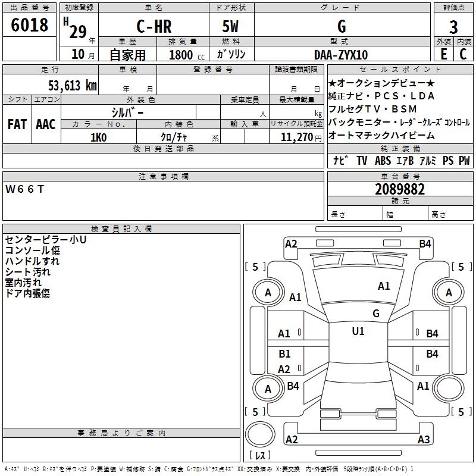Select the inspector note センターピラー小U
The width and height of the screenshot is (476, 476).
46,240
